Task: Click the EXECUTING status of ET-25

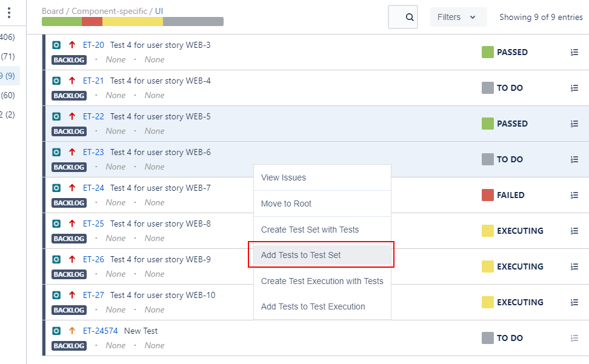Action: (x=521, y=231)
